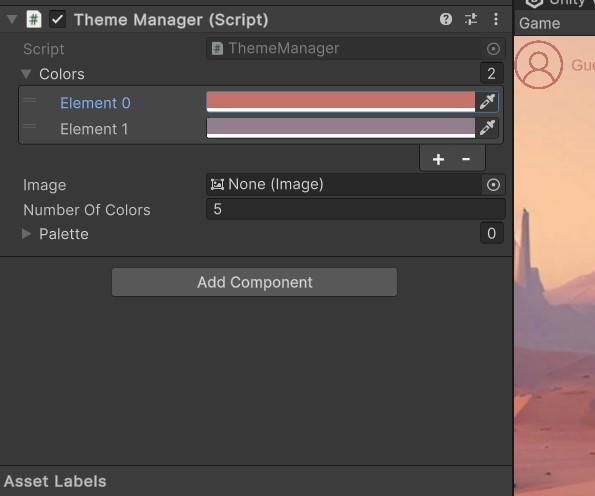The width and height of the screenshot is (595, 496).
Task: Add a new color with plus button
Action: tap(438, 159)
